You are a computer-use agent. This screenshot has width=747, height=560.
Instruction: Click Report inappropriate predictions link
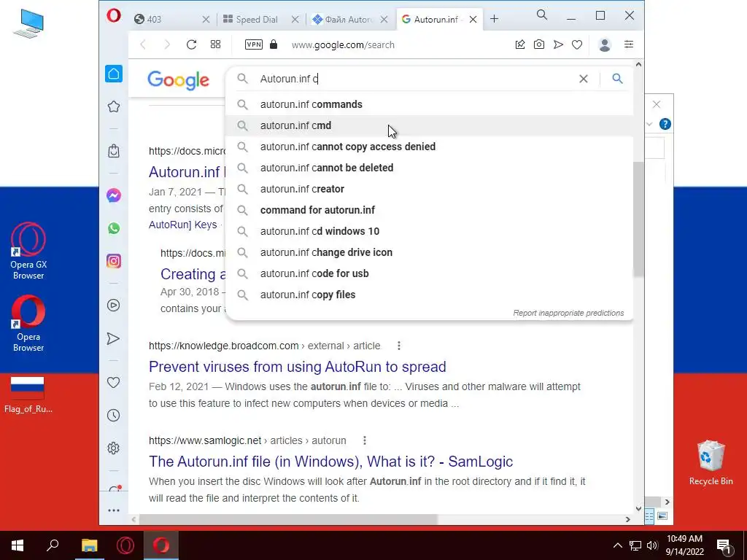568,313
